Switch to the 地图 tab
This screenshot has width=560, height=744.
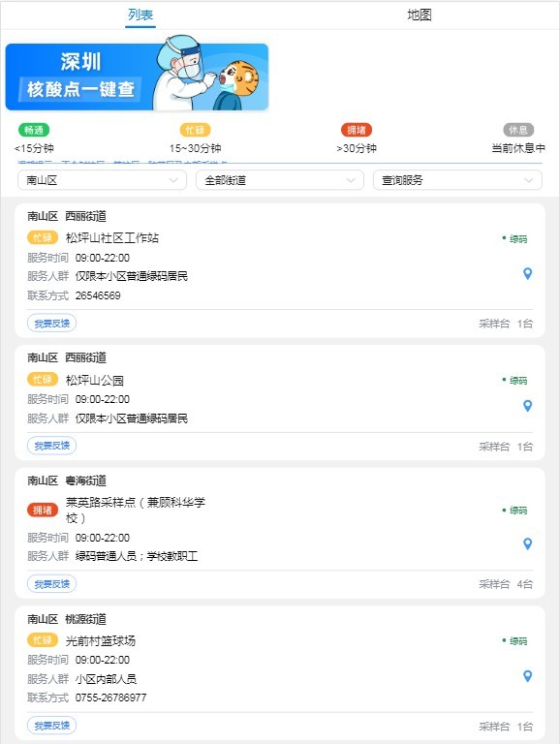[420, 15]
